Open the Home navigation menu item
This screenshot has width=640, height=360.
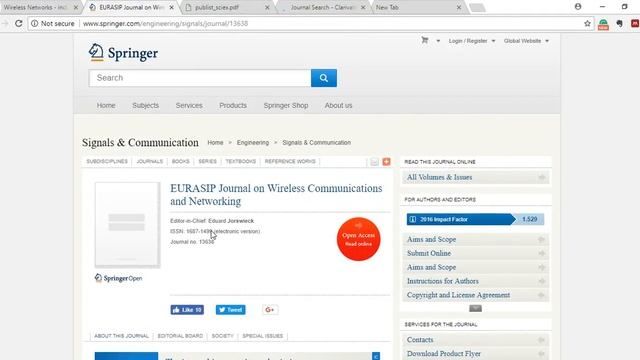[106, 105]
